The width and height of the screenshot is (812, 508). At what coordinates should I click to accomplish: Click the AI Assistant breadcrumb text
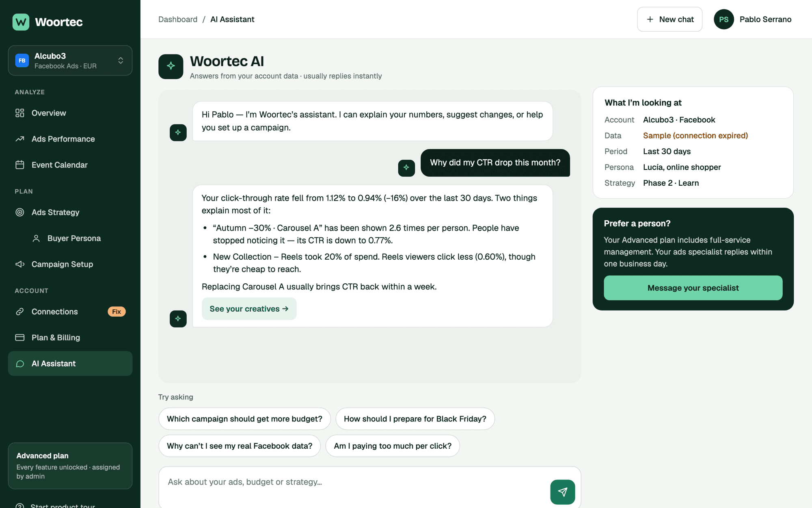[232, 20]
